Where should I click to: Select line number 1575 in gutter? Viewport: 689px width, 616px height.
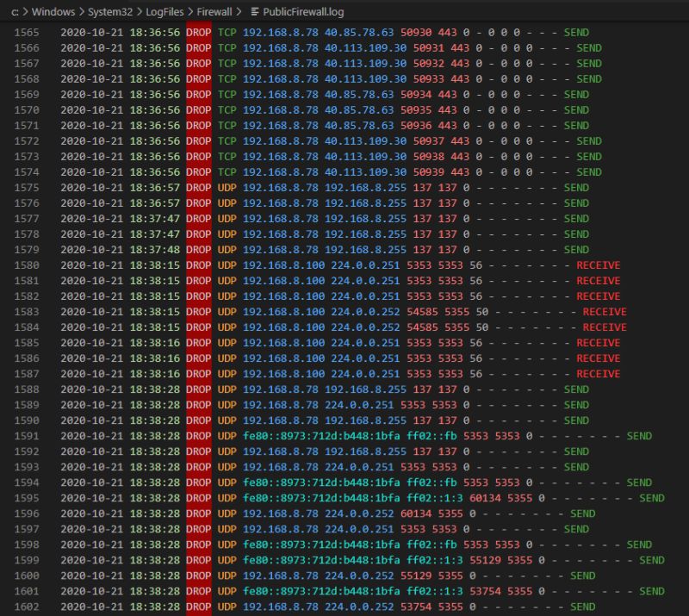click(27, 188)
